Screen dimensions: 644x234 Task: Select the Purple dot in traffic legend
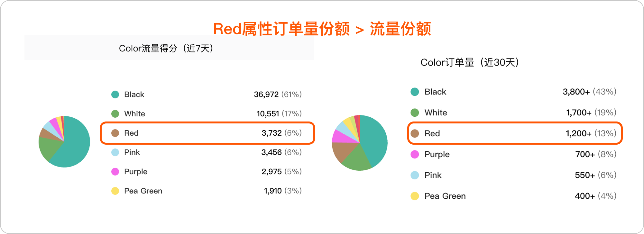pos(115,172)
